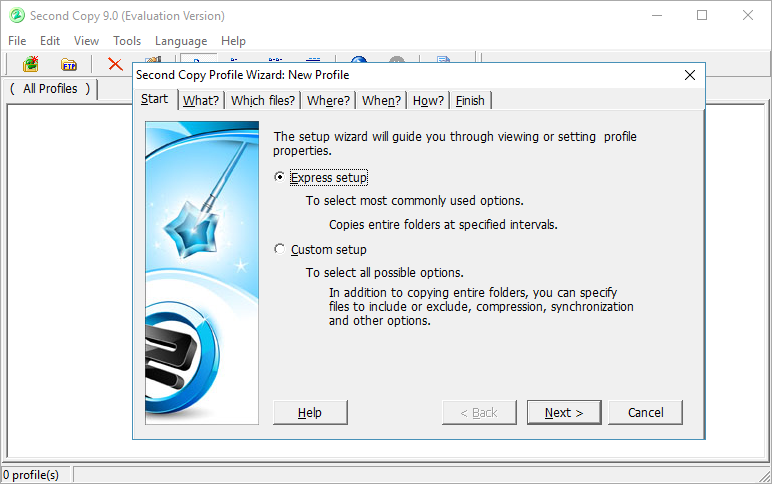Select the Express setup radio button
This screenshot has height=484, width=772.
click(279, 177)
